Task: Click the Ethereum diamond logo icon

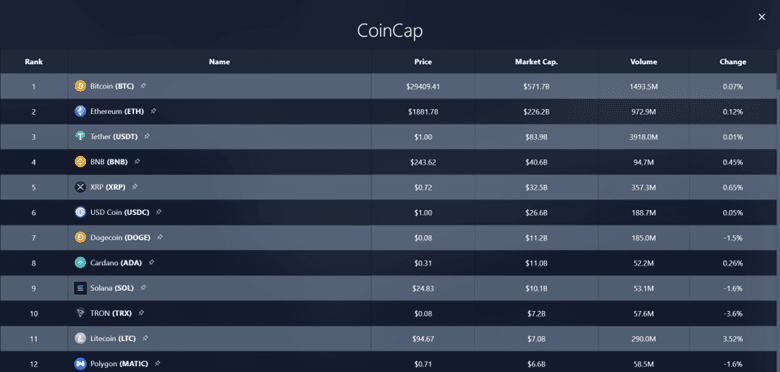Action: tap(80, 111)
